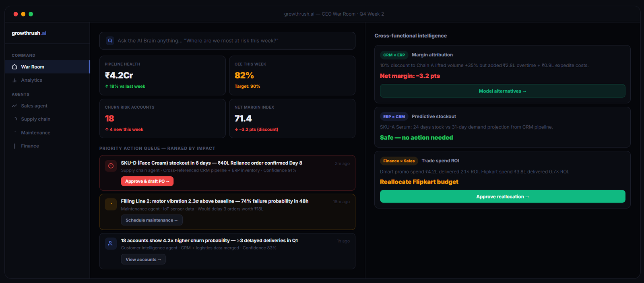Click the Ask the AI Brain input field

coord(227,41)
